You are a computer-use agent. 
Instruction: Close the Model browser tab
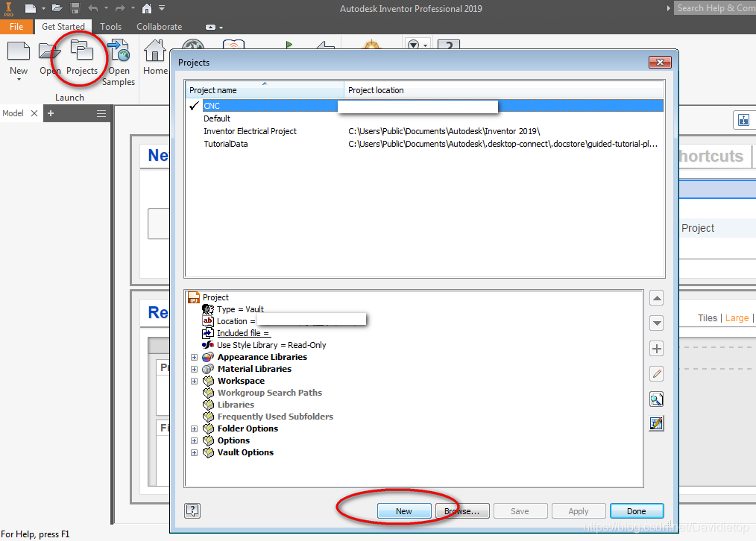(x=34, y=113)
